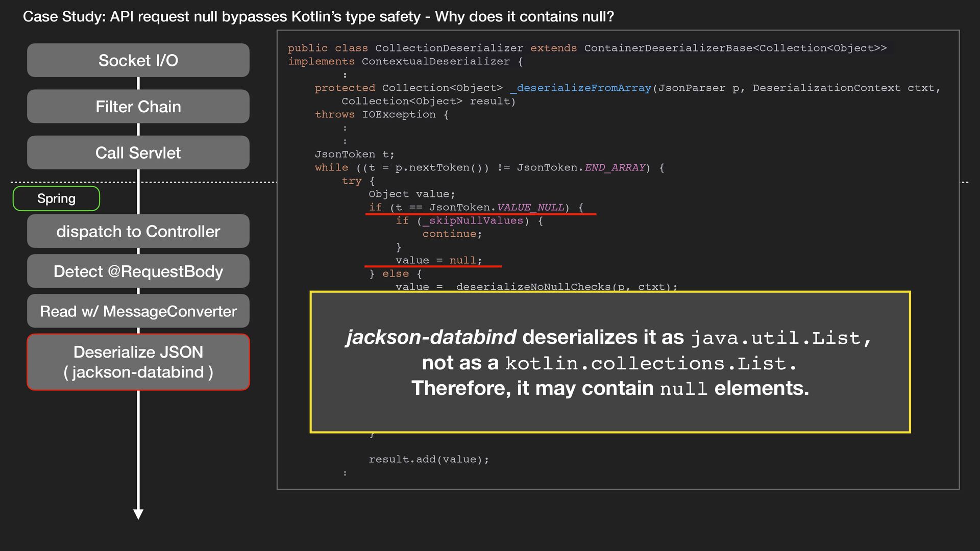Screen dimensions: 980x551
Task: Click the red-outlined Deserialize JSON box
Action: [138, 362]
